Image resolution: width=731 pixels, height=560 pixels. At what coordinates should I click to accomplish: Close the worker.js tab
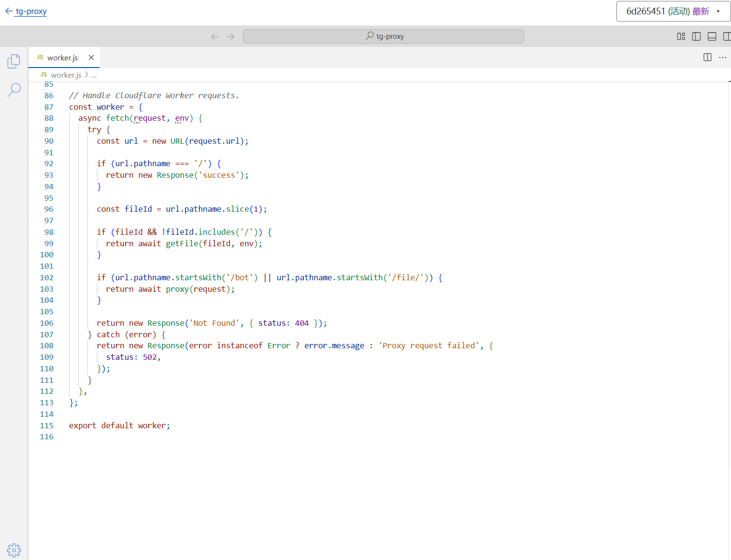(x=91, y=57)
